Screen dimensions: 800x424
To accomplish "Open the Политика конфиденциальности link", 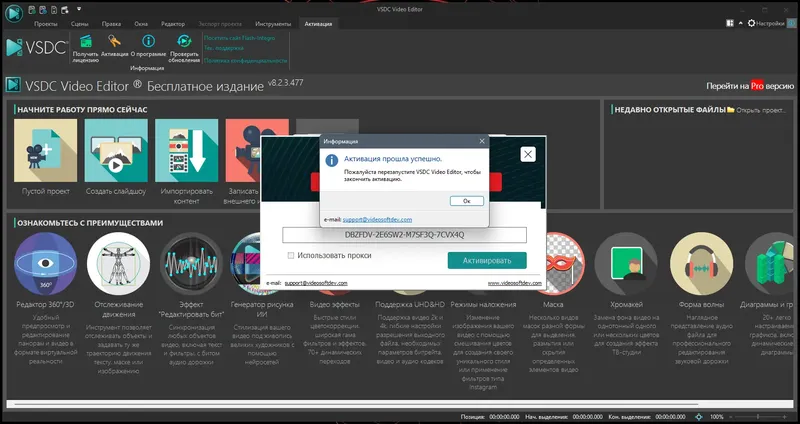I will click(245, 61).
